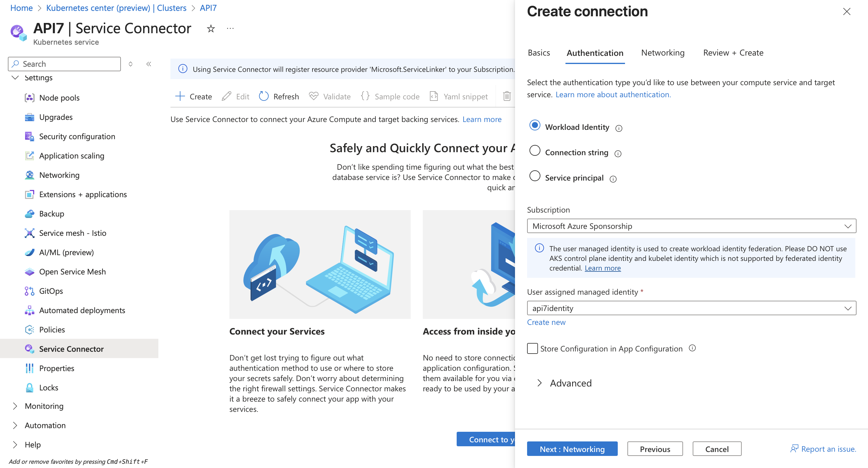
Task: Open the Yaml snippet tool
Action: [x=434, y=96]
